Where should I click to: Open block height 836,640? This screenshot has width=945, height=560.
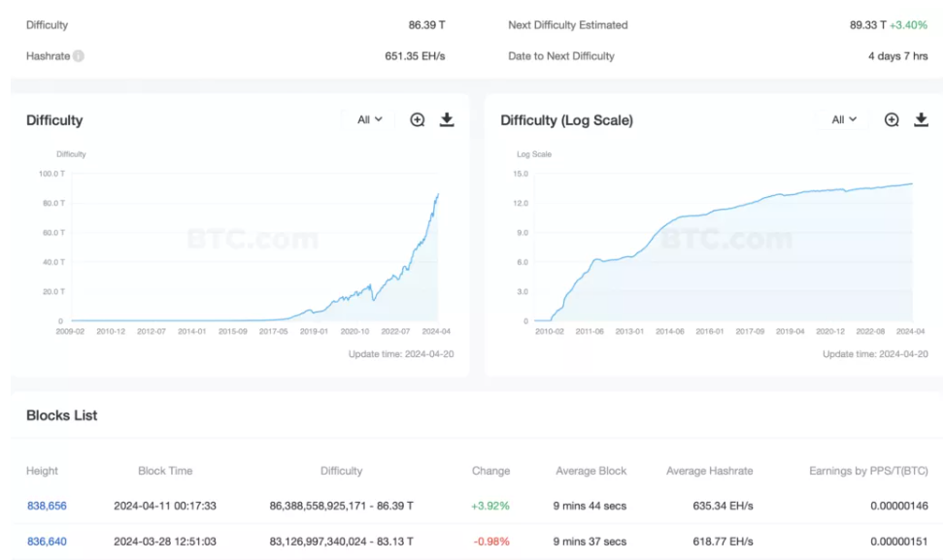coord(47,542)
